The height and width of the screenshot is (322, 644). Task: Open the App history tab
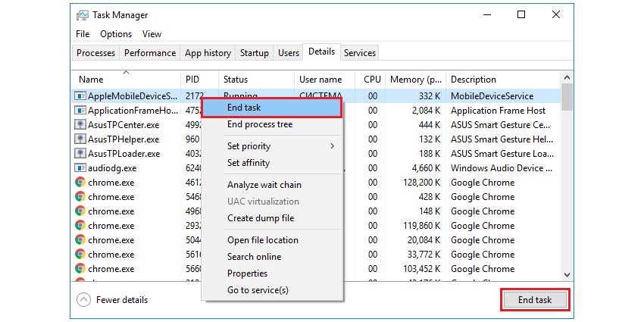(208, 53)
